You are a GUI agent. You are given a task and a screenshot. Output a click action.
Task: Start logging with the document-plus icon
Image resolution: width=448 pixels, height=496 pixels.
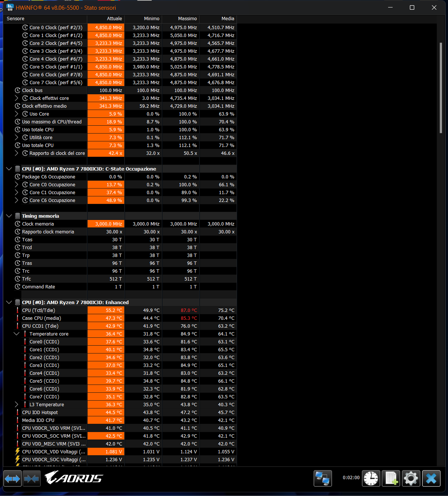point(391,478)
